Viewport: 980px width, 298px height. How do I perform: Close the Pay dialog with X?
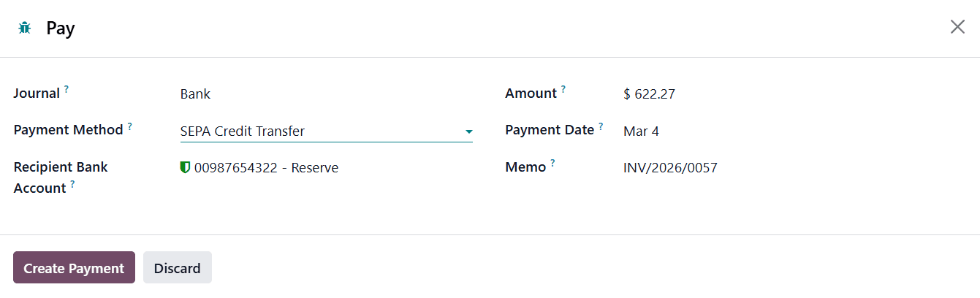click(x=957, y=28)
